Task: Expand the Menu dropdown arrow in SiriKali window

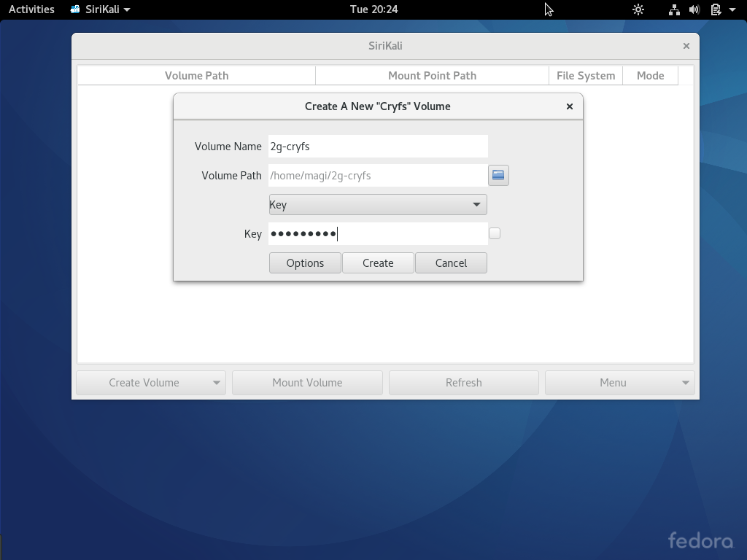Action: tap(686, 383)
